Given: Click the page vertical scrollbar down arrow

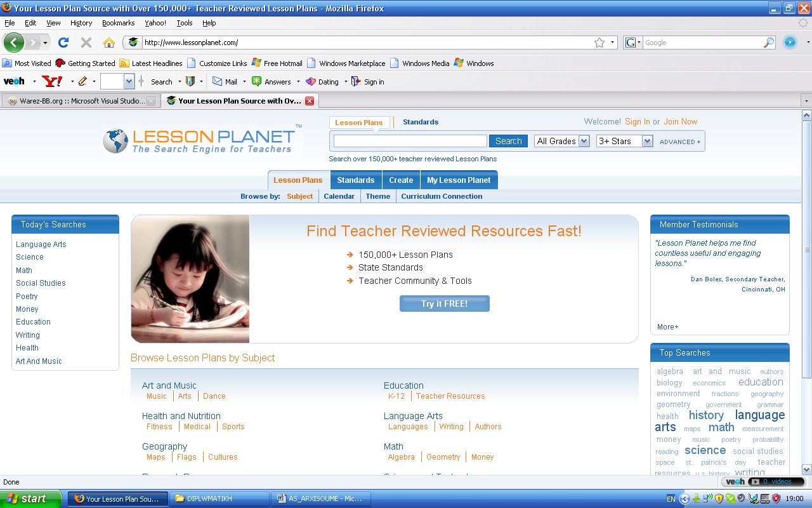Looking at the screenshot, I should click(807, 470).
